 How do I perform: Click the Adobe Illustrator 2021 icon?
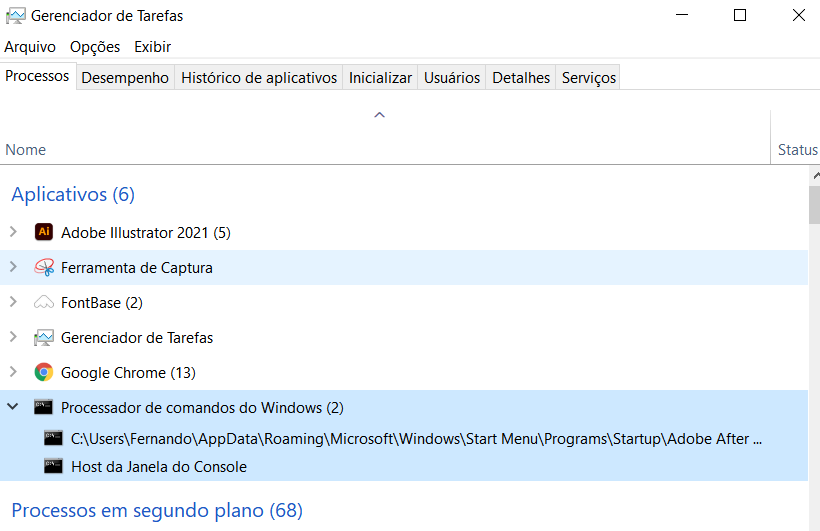click(43, 232)
